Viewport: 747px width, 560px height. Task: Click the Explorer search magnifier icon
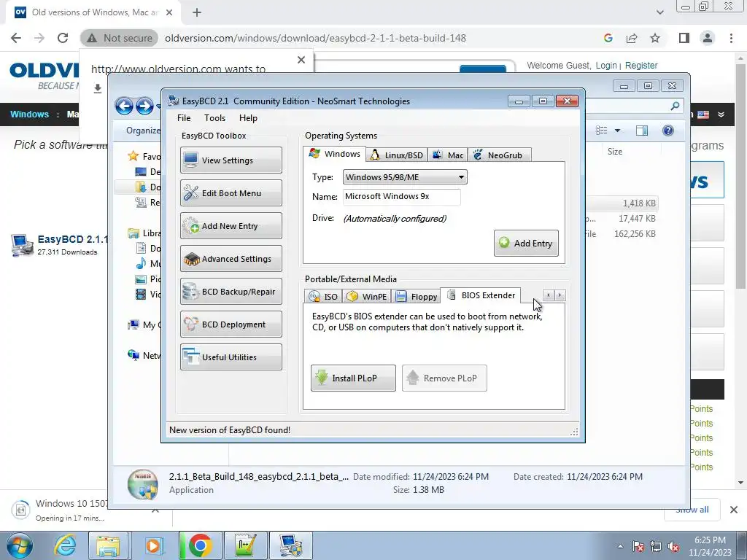(675, 106)
